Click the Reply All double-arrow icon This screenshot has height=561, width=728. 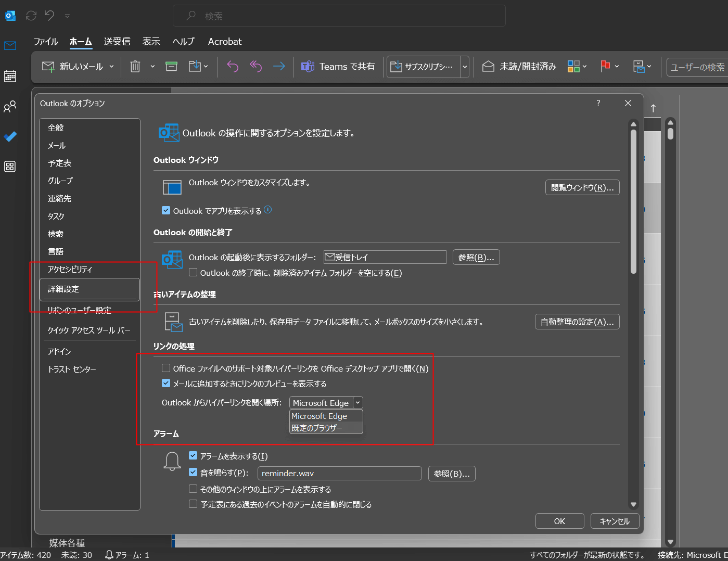point(256,67)
